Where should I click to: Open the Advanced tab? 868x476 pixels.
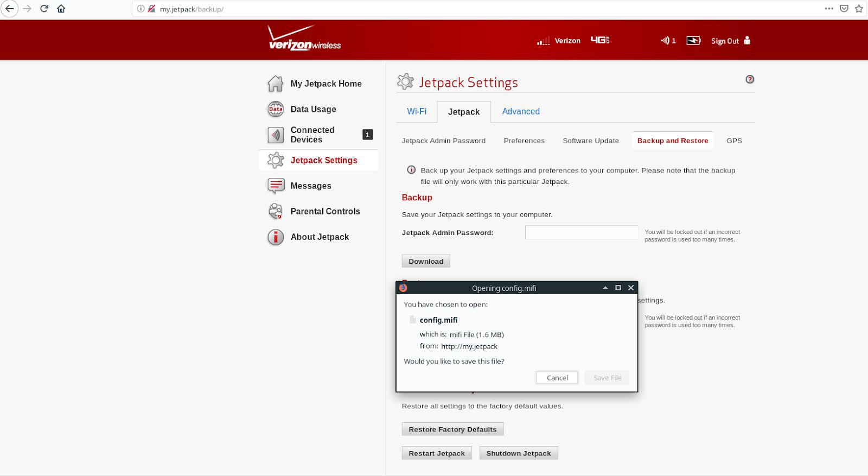pos(521,111)
